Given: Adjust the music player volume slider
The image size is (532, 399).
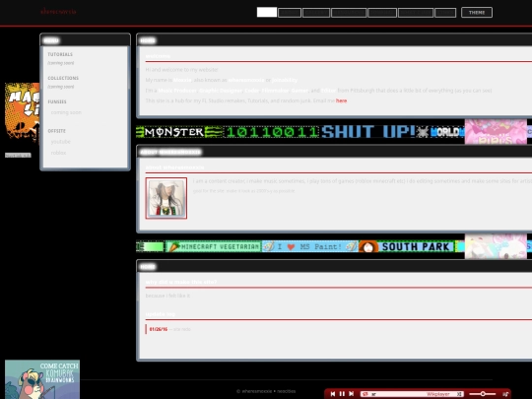Looking at the screenshot, I should coord(483,394).
